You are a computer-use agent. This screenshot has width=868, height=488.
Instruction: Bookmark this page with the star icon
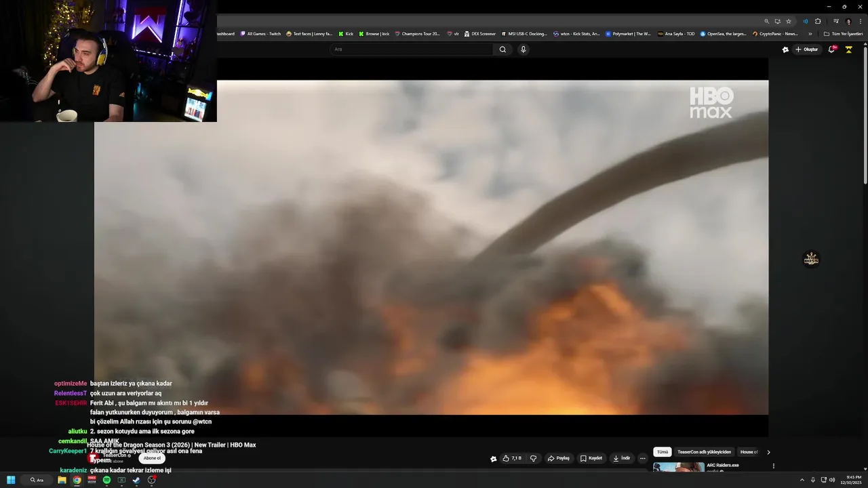click(x=789, y=21)
